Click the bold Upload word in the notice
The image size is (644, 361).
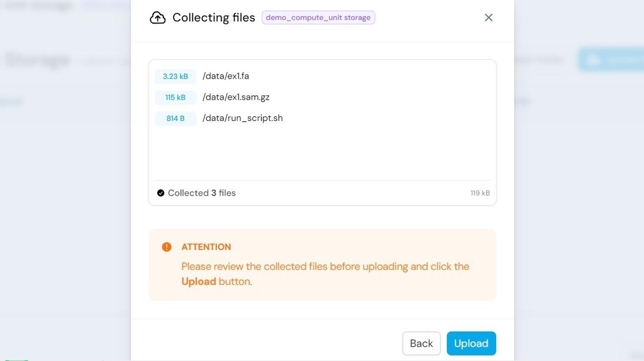pos(199,281)
